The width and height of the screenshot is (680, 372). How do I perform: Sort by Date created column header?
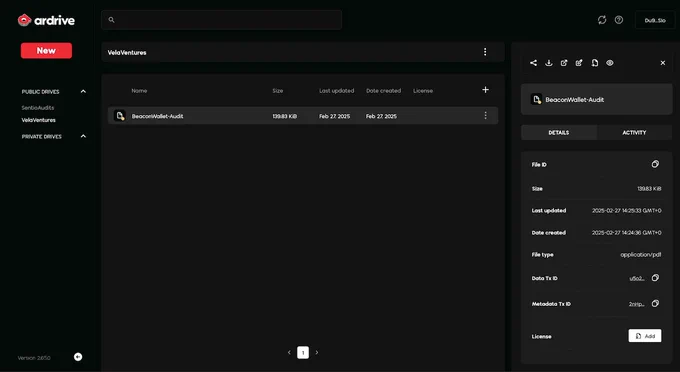383,91
